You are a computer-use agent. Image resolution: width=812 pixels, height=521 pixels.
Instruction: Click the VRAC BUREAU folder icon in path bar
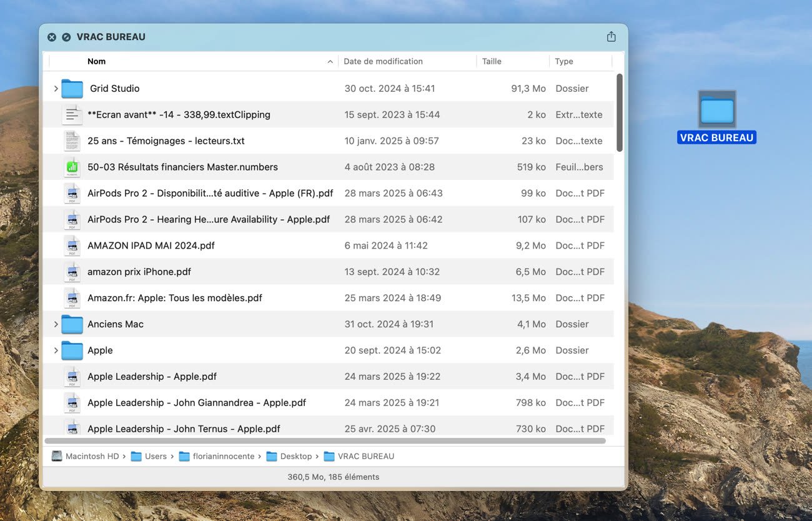point(329,457)
